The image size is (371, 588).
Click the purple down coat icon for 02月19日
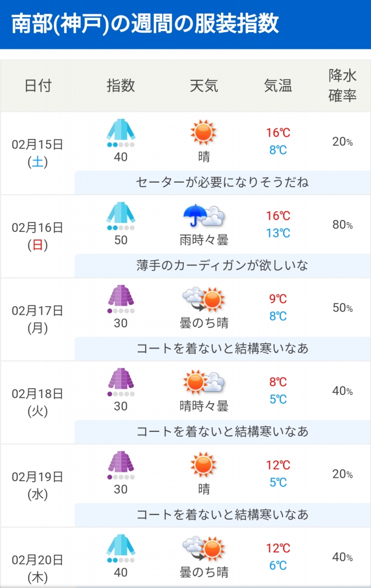(121, 462)
